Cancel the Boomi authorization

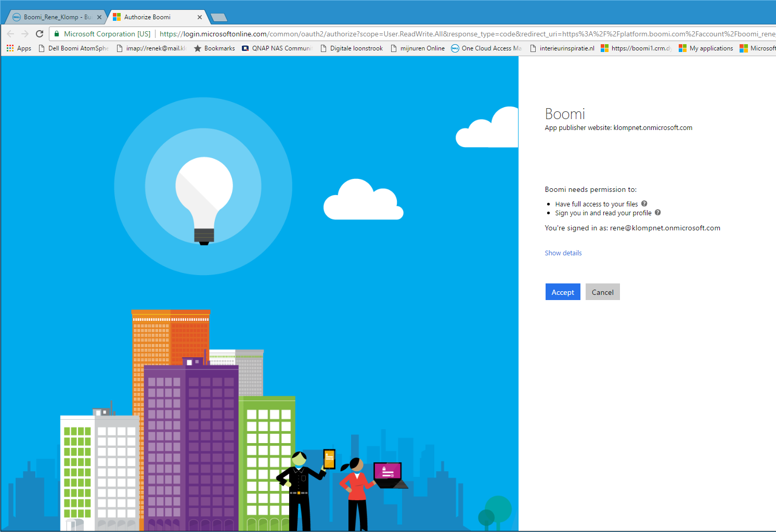click(x=602, y=292)
